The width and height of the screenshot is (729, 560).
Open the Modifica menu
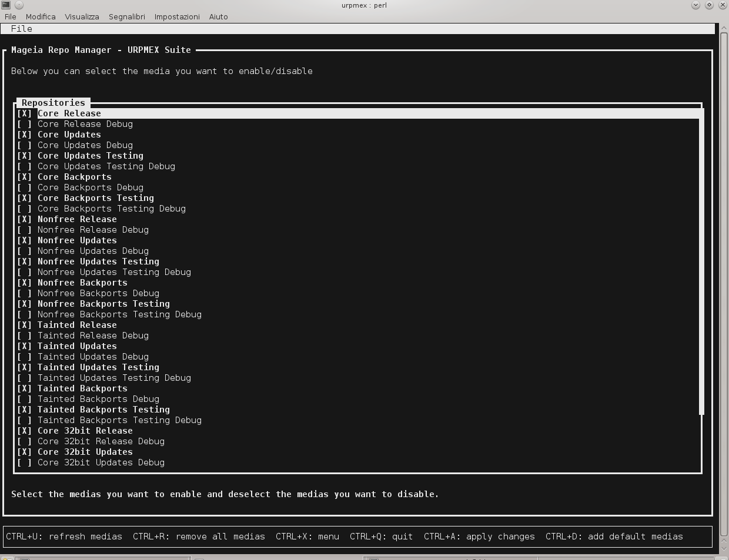pos(41,16)
